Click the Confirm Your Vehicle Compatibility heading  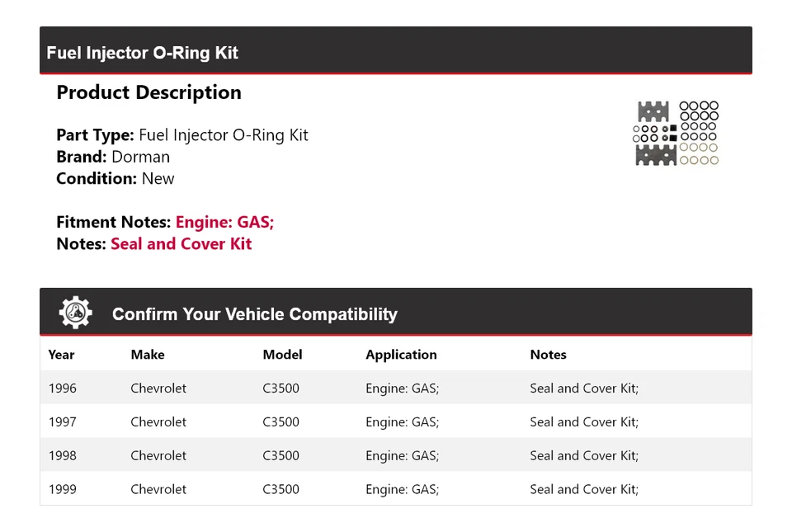(x=254, y=314)
